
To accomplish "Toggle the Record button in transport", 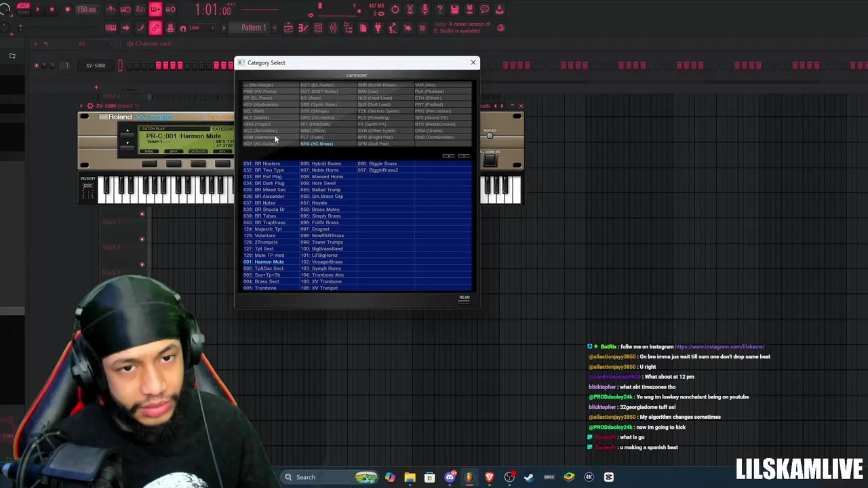I will 67,9.
